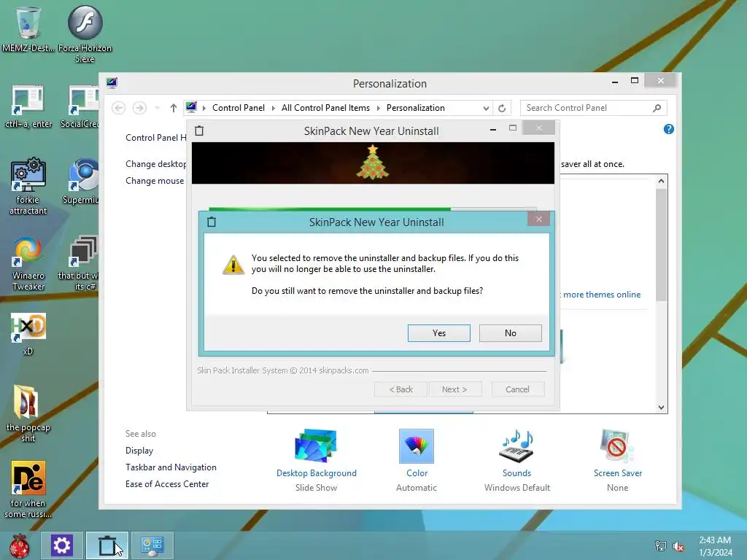Click the uninstaller trash icon on the taskbar
This screenshot has width=747, height=560.
(x=107, y=545)
